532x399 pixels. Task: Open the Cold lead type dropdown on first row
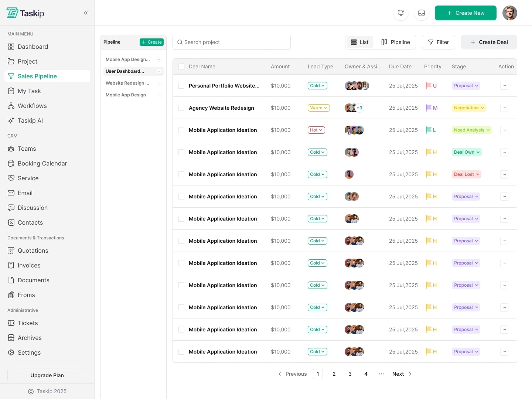coord(317,86)
